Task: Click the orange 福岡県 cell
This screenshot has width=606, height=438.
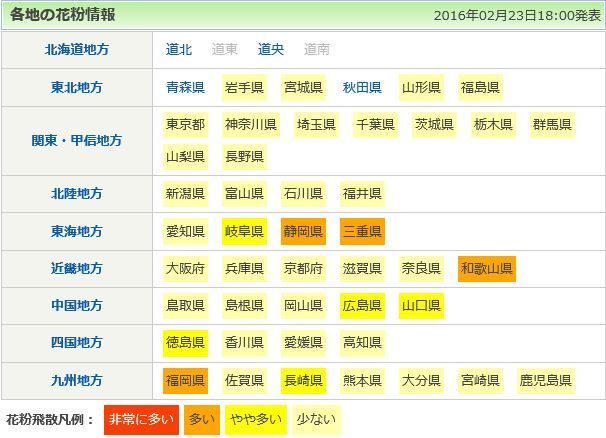Action: 185,380
